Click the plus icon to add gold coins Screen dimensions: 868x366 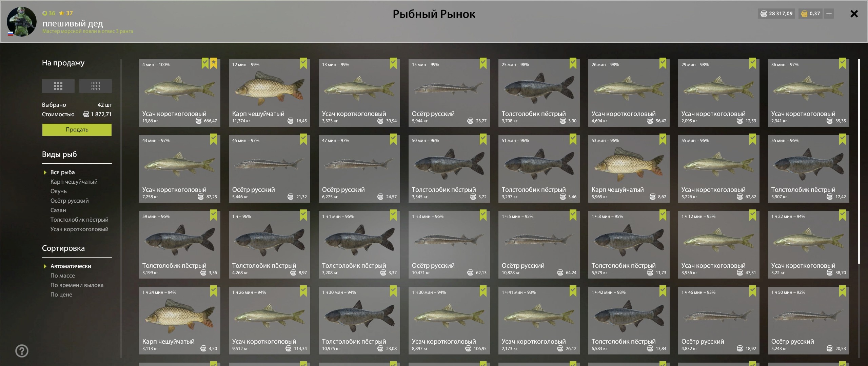point(829,14)
